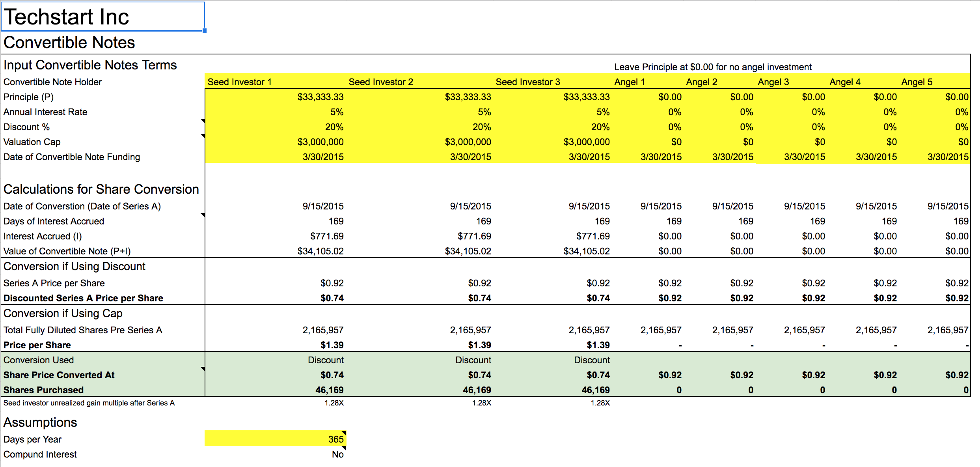
Task: Select Seed Investor 1 shares purchased 46,169
Action: 329,390
